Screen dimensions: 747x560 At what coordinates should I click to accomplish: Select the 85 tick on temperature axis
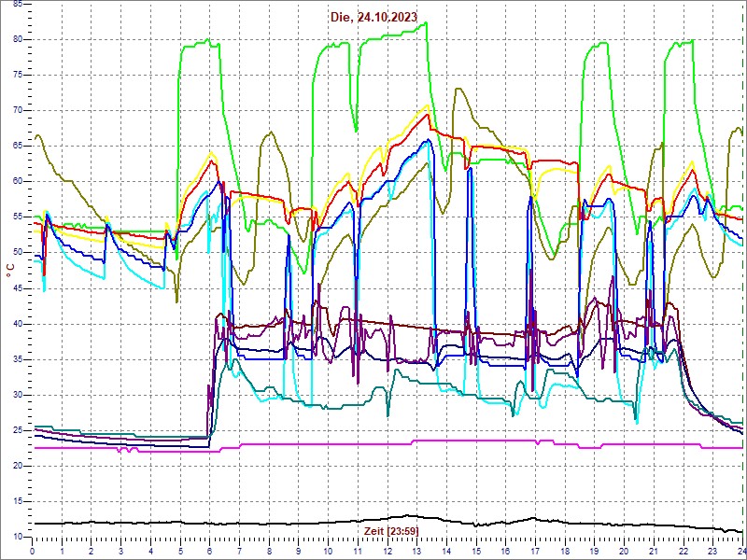[x=17, y=4]
